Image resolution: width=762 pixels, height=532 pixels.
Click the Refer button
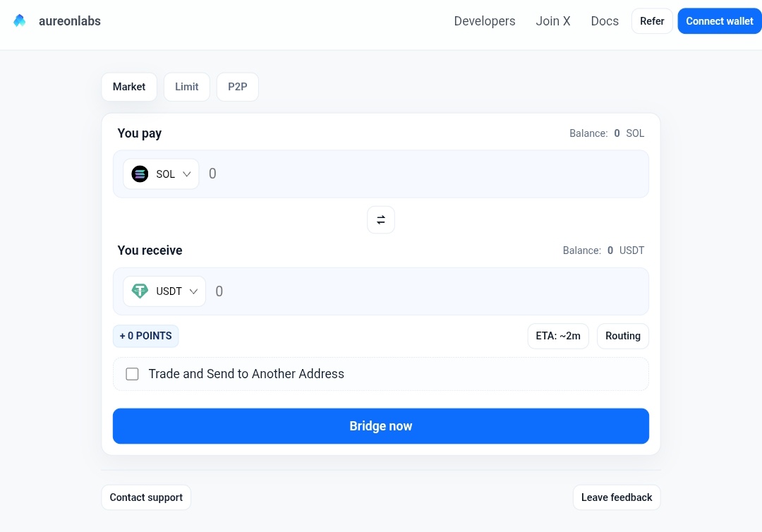tap(652, 21)
